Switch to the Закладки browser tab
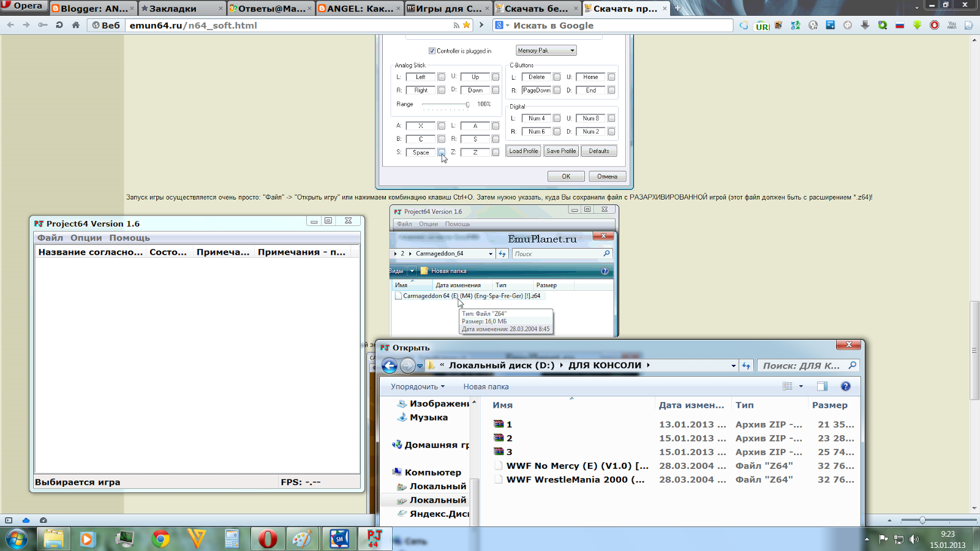 pos(182,9)
